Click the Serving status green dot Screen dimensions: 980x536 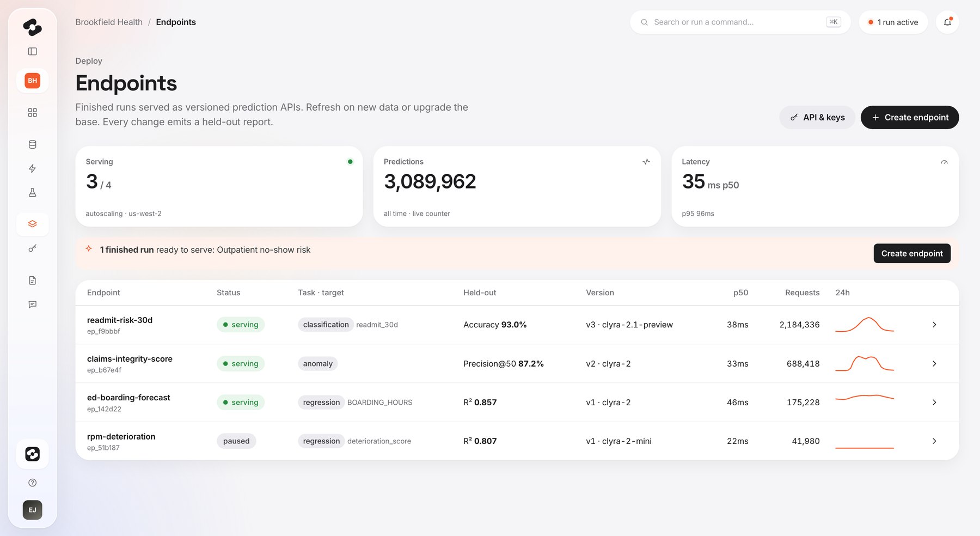pos(350,162)
